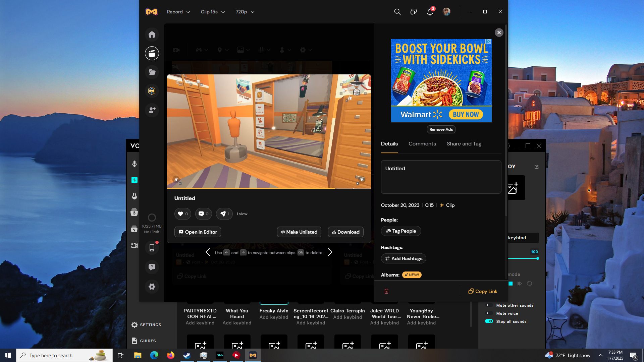Toggle Mute other sounds switch
644x362 pixels.
pyautogui.click(x=489, y=305)
